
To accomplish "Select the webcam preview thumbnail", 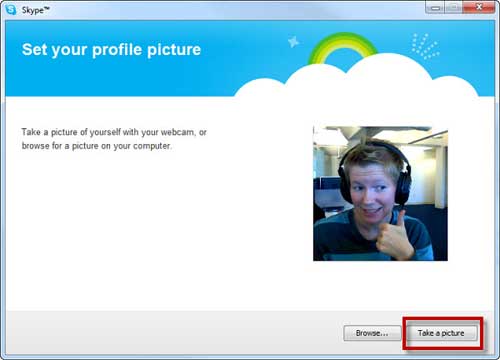I will pos(380,194).
